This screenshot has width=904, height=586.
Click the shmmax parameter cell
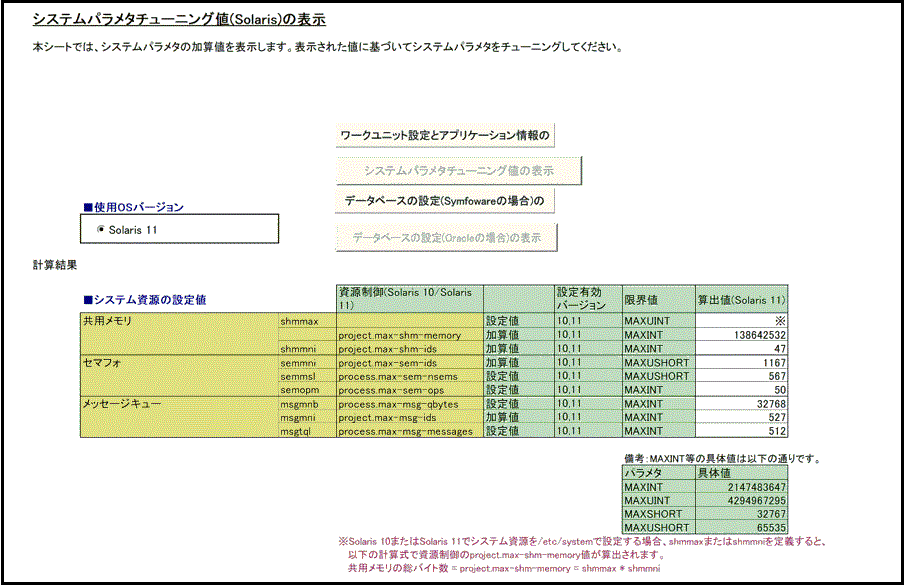[307, 321]
